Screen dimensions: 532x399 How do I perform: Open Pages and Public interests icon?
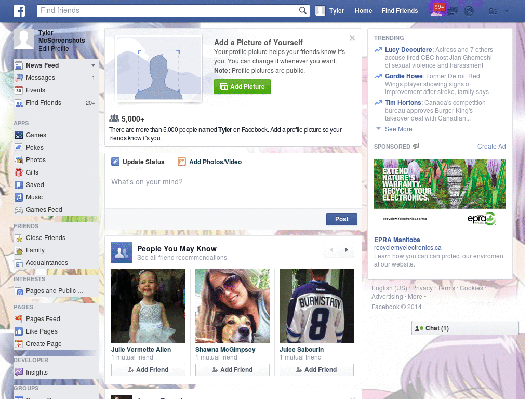pyautogui.click(x=19, y=291)
